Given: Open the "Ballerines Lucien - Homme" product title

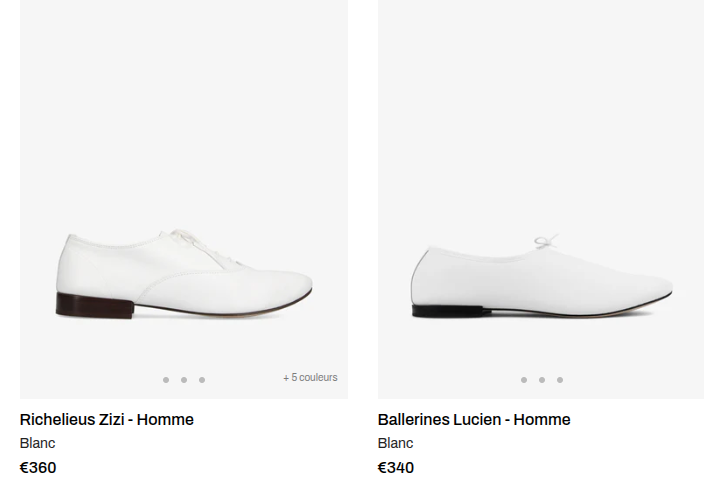Looking at the screenshot, I should click(474, 420).
